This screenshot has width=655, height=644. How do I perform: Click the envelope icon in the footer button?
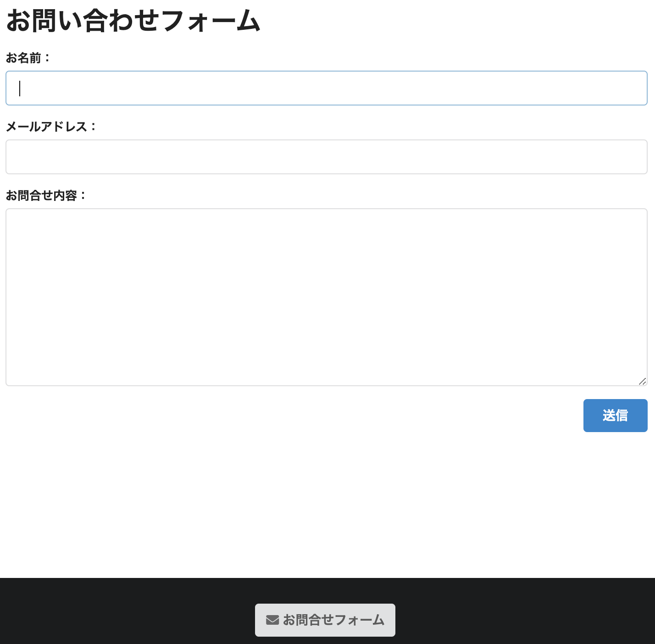click(x=272, y=619)
